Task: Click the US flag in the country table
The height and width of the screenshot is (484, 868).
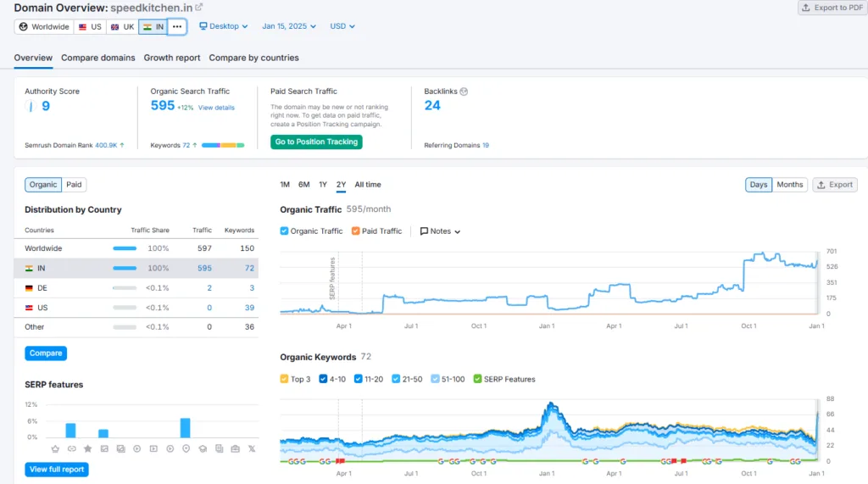Action: (x=29, y=308)
